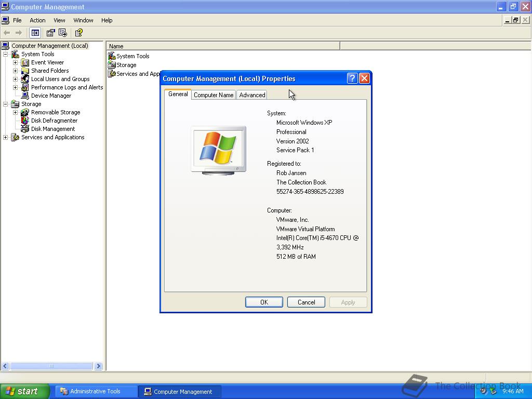Click the Removable Storage icon
Screen dimensions: 532x399
click(25, 112)
